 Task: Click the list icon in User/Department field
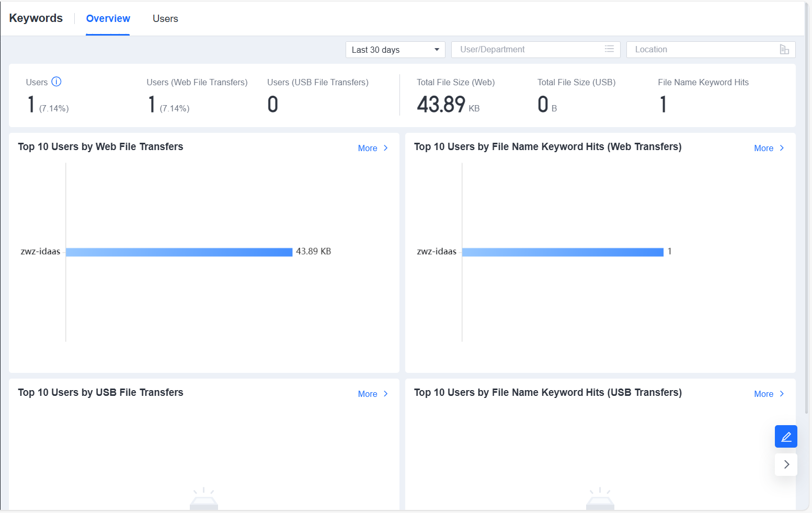pos(609,49)
